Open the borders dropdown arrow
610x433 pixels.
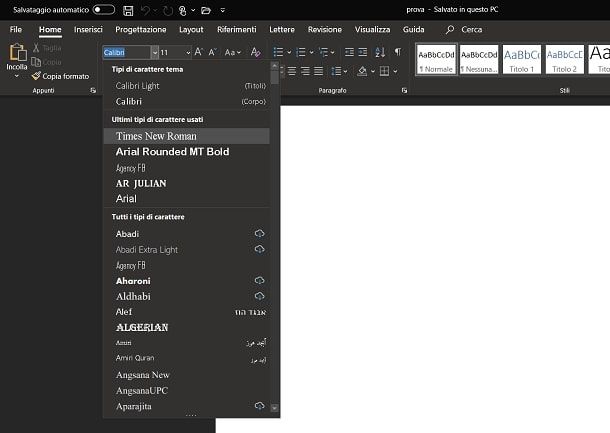click(395, 71)
